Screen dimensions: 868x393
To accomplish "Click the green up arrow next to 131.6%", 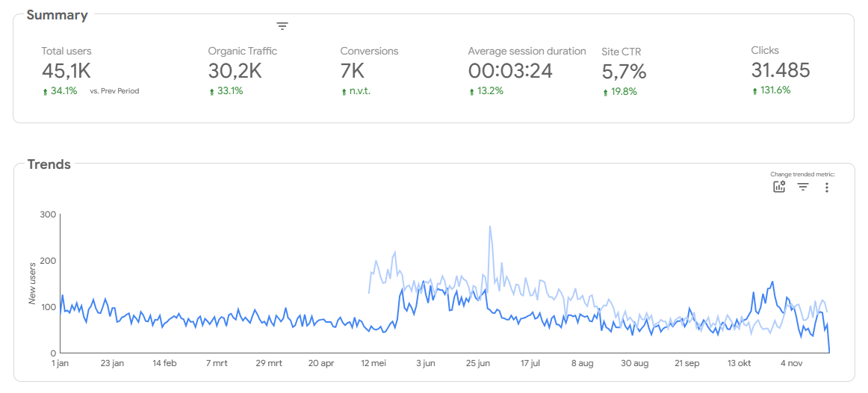I will 754,90.
